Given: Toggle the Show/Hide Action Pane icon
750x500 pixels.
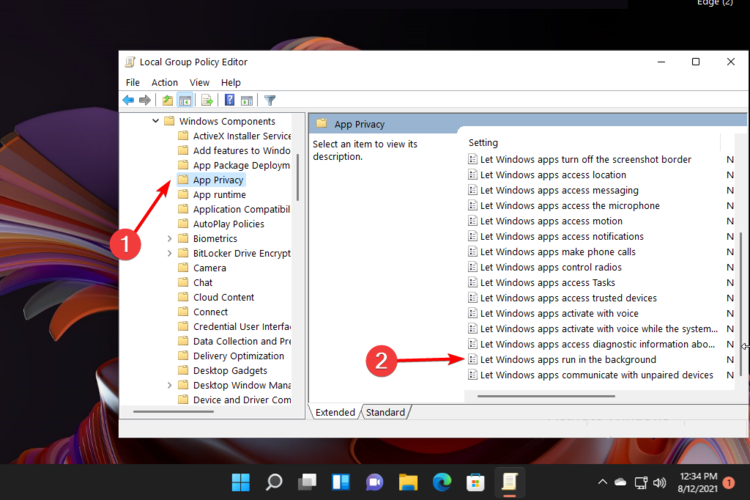Looking at the screenshot, I should tap(247, 100).
